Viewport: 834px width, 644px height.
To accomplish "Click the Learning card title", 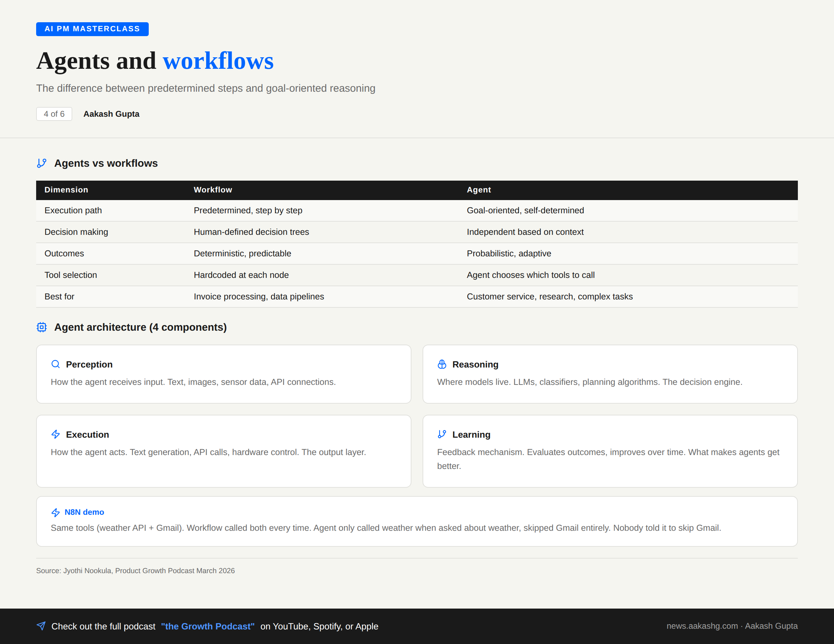I will pos(471,435).
